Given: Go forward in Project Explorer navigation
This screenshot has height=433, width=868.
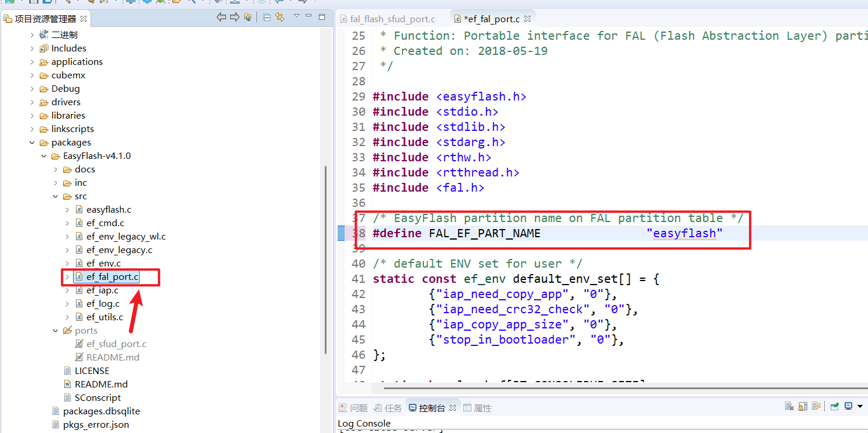Looking at the screenshot, I should [235, 18].
